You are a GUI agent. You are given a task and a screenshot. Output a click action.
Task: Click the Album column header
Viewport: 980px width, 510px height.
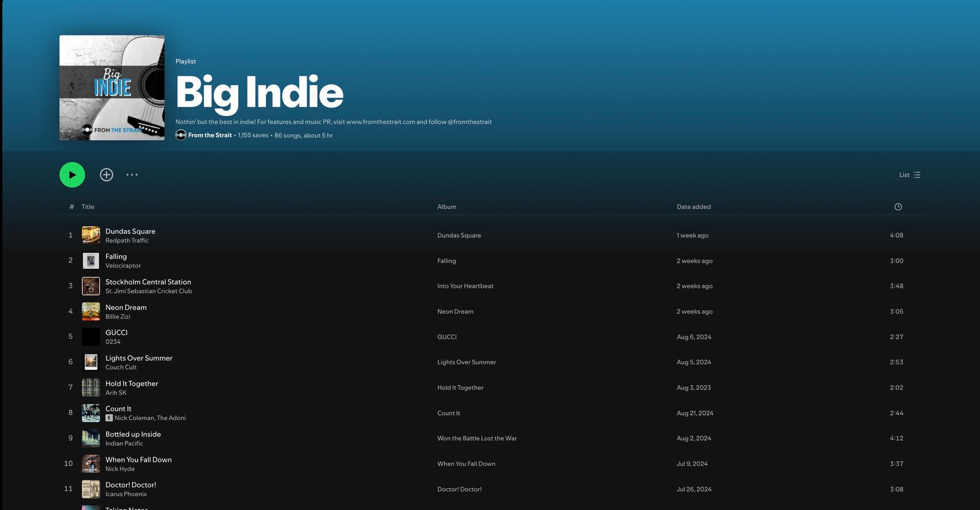(447, 207)
